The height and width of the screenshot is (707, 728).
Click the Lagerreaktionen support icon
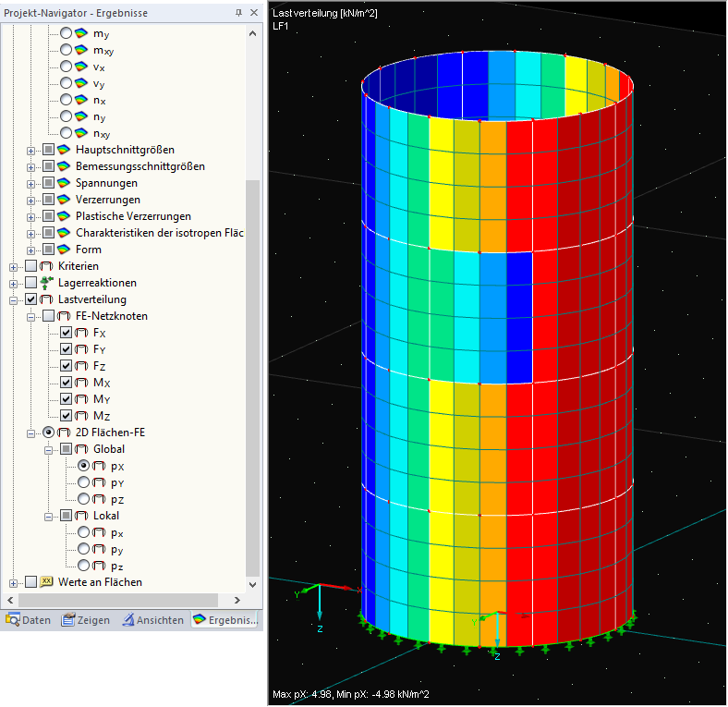point(46,283)
